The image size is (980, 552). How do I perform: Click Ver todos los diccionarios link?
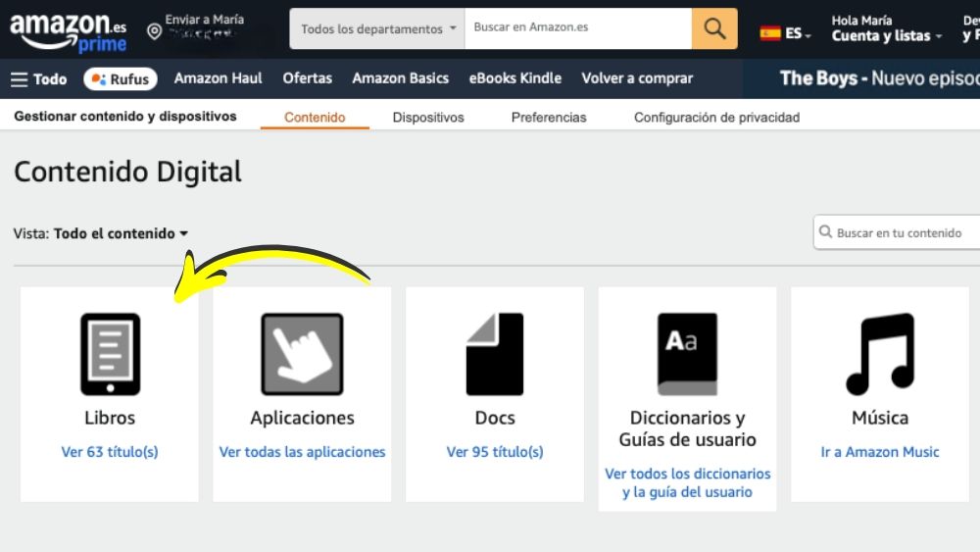pos(688,482)
